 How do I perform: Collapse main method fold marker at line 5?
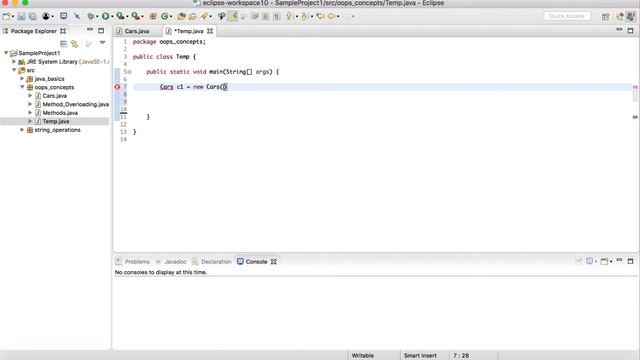pos(129,72)
